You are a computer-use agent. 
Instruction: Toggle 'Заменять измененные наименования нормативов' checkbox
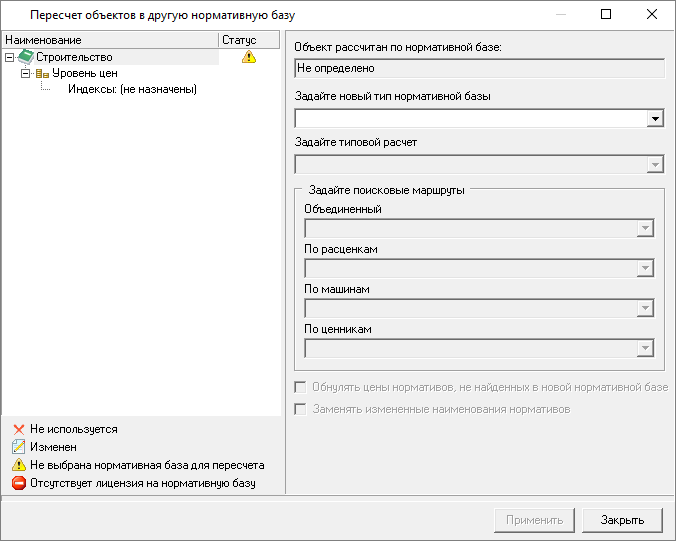pos(300,409)
